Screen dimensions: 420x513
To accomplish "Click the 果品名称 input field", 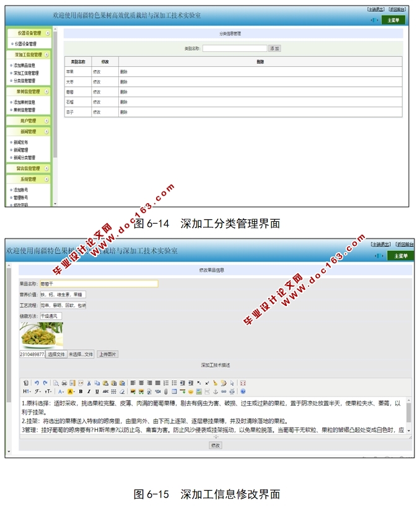I will tap(99, 284).
